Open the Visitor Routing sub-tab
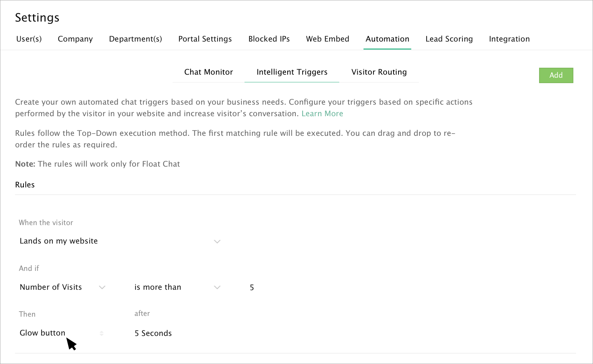 (379, 72)
